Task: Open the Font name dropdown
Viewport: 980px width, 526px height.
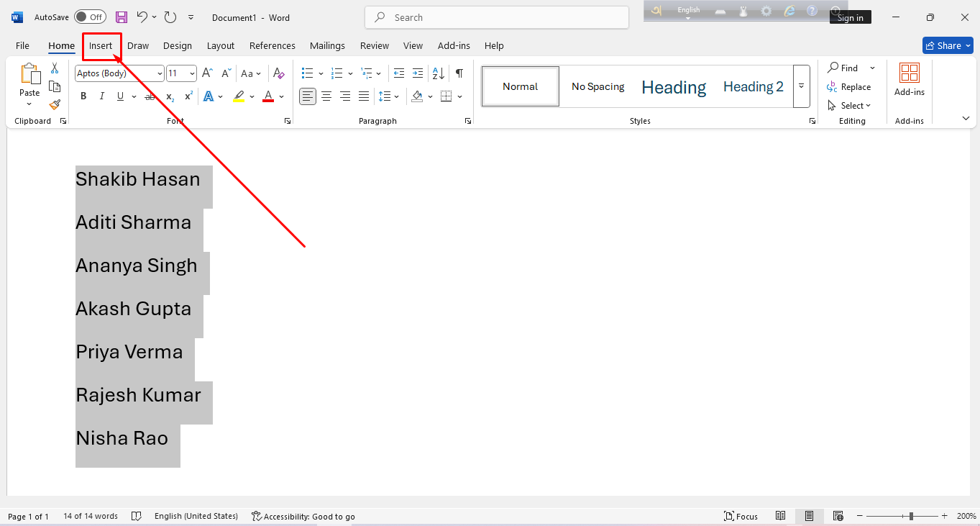Action: pyautogui.click(x=160, y=73)
